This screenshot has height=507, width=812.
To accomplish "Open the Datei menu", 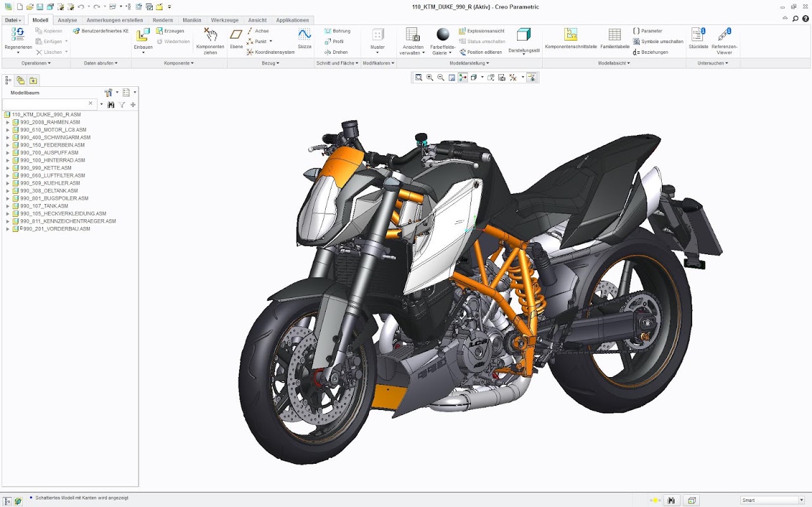I will coord(13,20).
